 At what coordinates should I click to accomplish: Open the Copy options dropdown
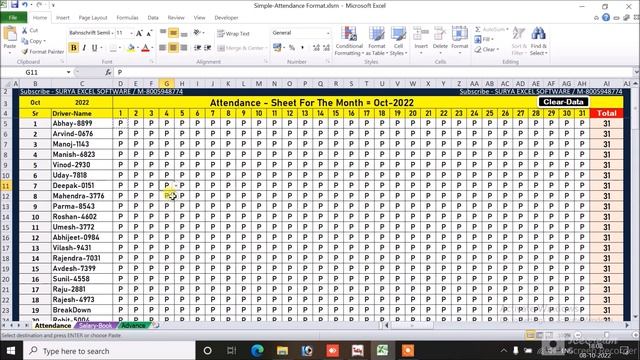[44, 41]
